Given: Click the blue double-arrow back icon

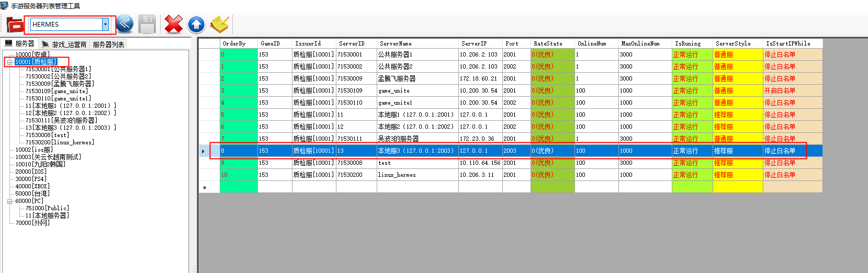Looking at the screenshot, I should click(125, 24).
